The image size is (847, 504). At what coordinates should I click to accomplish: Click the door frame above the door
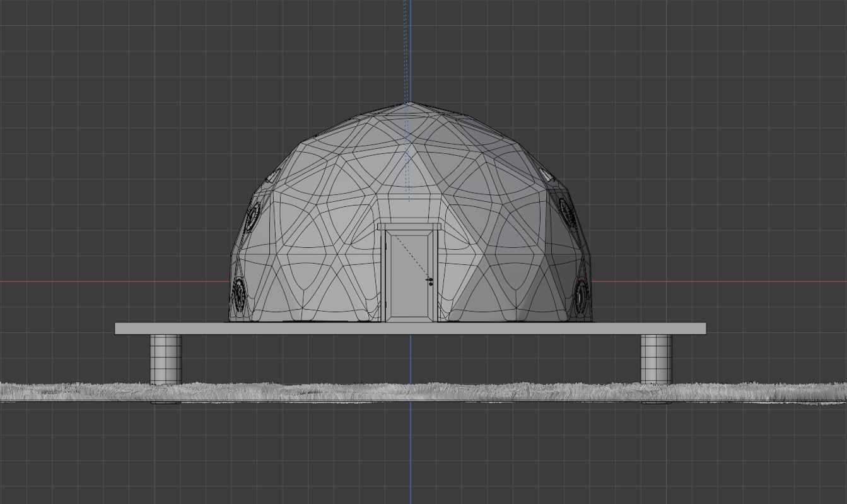pos(409,225)
